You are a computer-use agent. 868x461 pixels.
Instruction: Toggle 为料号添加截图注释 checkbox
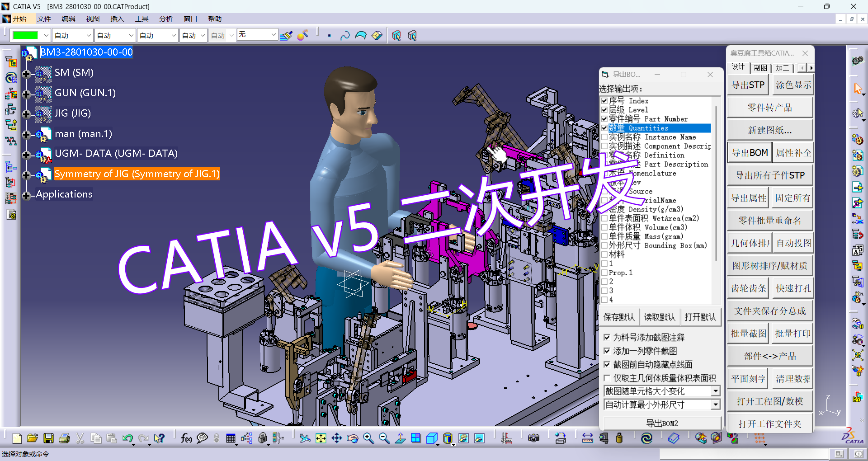pos(607,337)
